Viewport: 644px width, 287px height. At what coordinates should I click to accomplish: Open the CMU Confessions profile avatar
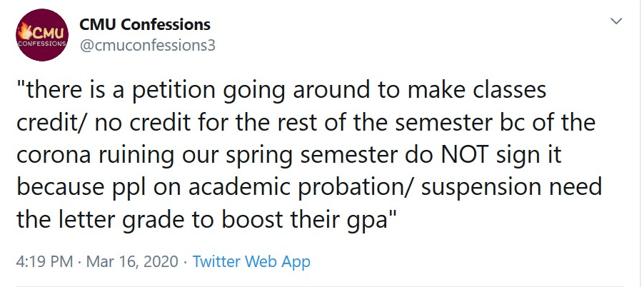43,36
